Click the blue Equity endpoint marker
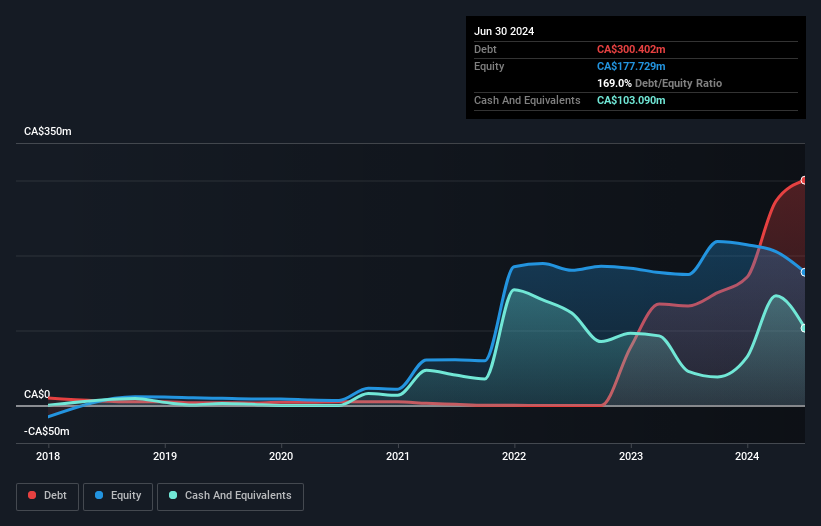Viewport: 821px width, 526px height. [x=805, y=273]
